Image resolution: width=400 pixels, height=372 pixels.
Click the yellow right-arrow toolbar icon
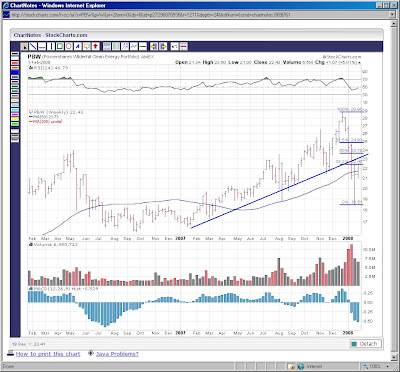pos(163,46)
